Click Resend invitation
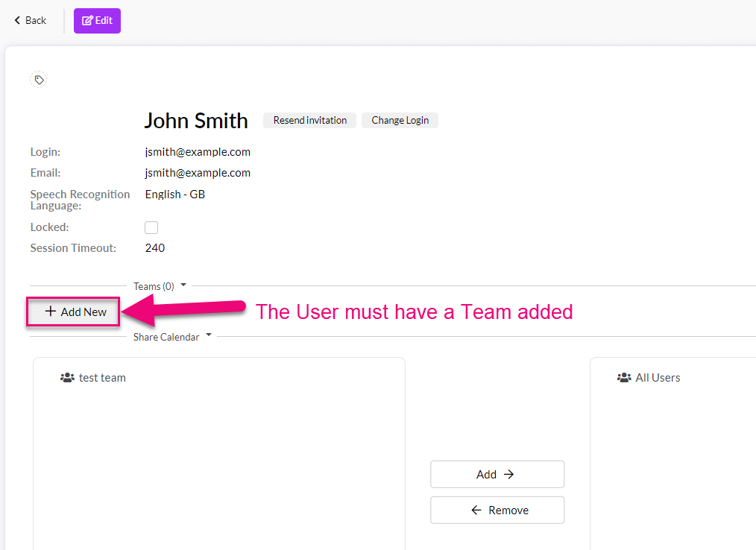756x550 pixels. click(309, 120)
